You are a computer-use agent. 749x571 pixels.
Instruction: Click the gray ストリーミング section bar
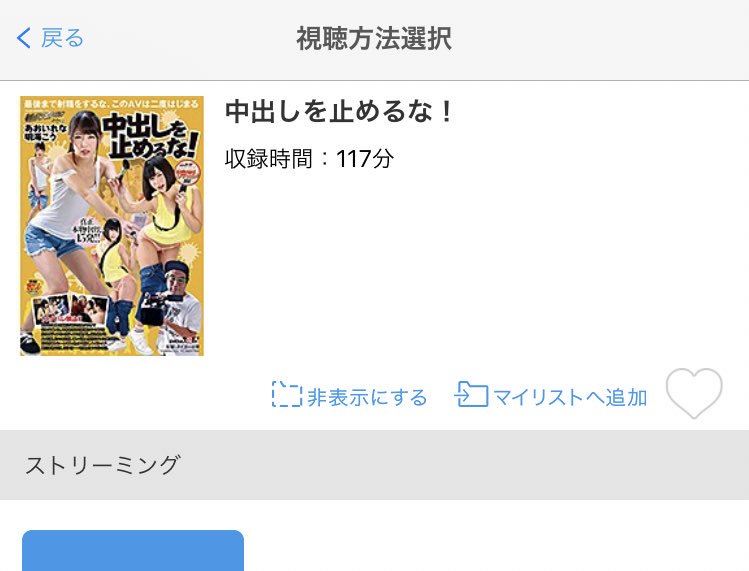(x=374, y=465)
